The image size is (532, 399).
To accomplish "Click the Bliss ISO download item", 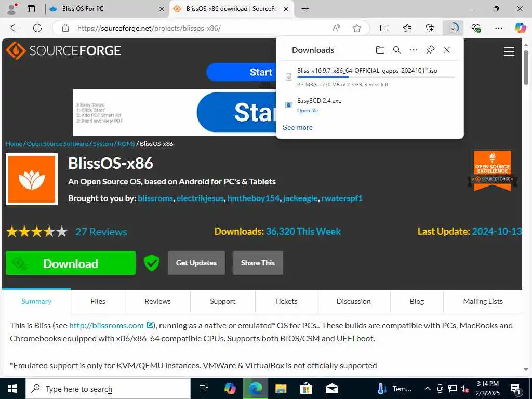I will coord(370,77).
